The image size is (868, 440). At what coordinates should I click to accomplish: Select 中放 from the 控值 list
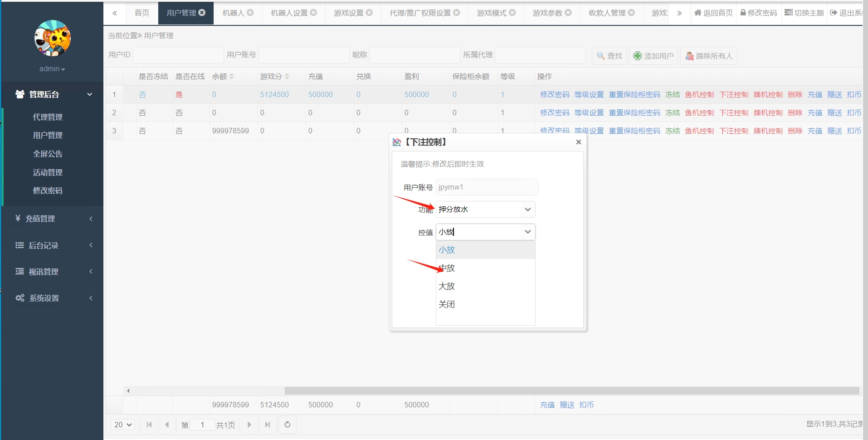(x=447, y=268)
